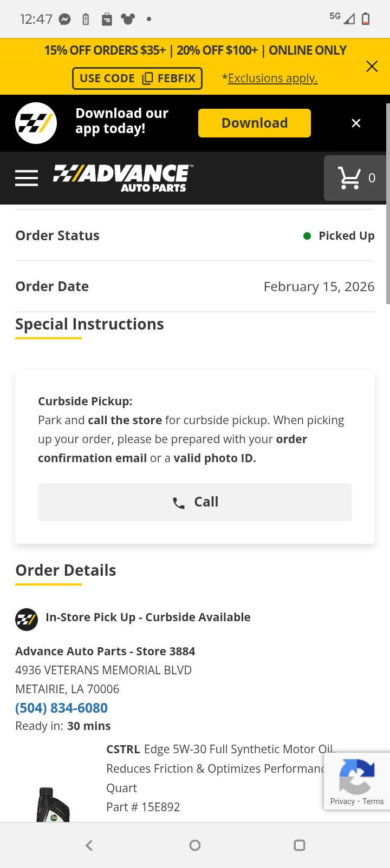
Task: Open the motor oil product thumbnail
Action: (x=53, y=804)
